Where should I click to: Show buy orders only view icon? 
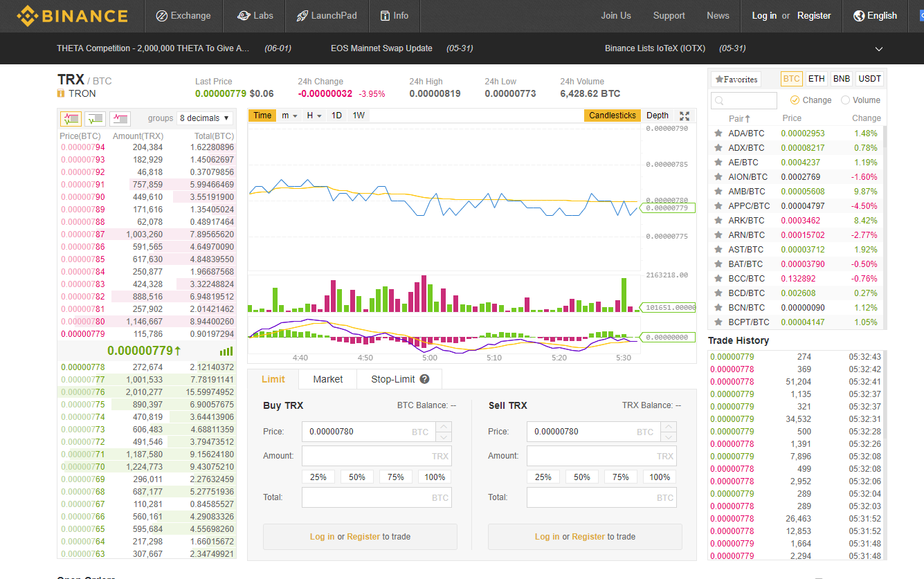(x=96, y=118)
